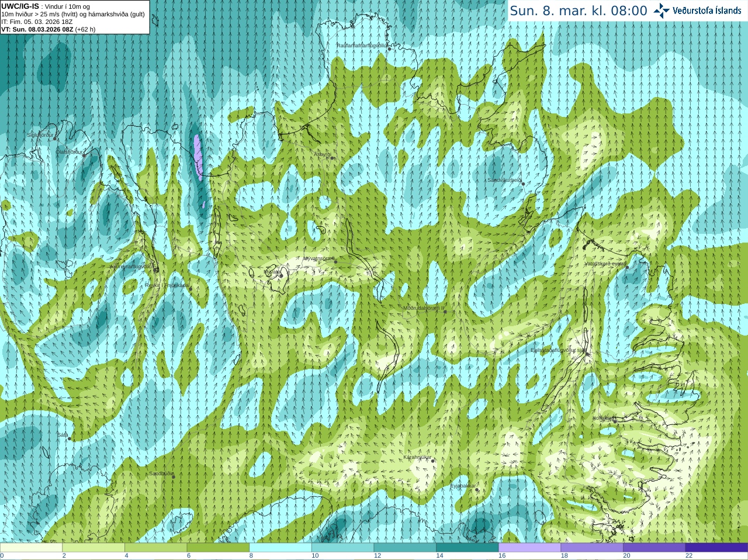
Task: Select the Egilsstaðaflugvöllur station label
Action: tap(558, 350)
